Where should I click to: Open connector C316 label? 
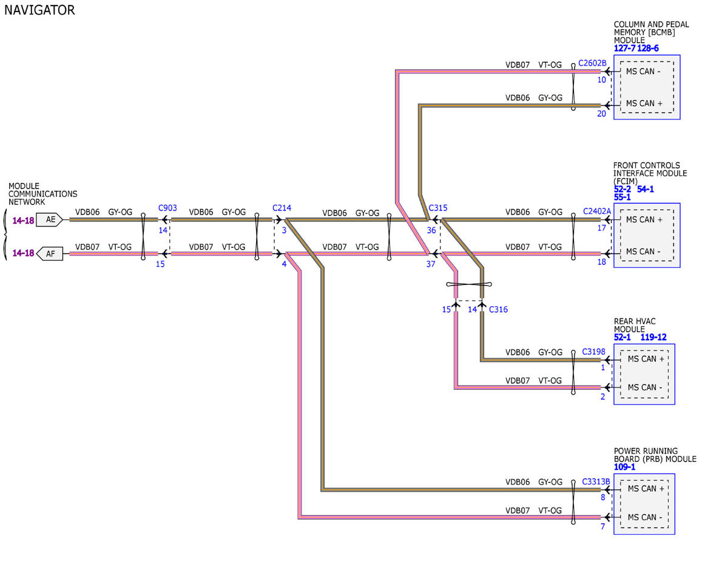(x=498, y=310)
